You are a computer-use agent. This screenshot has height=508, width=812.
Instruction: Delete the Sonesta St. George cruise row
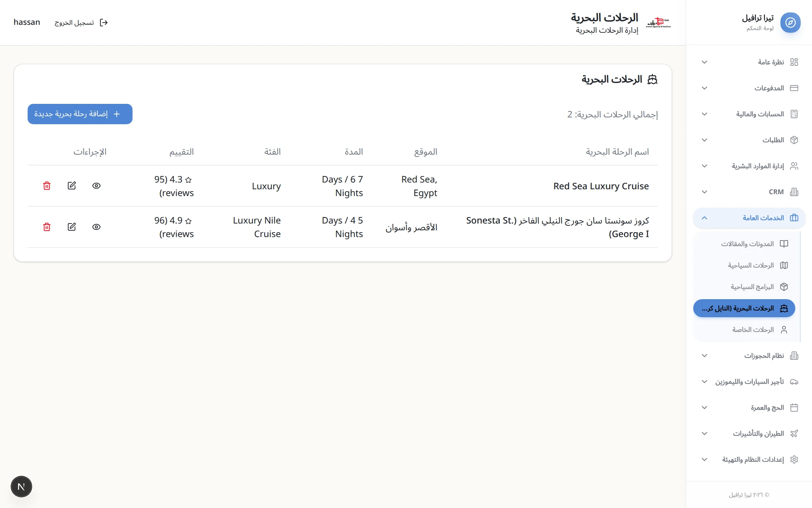(47, 227)
